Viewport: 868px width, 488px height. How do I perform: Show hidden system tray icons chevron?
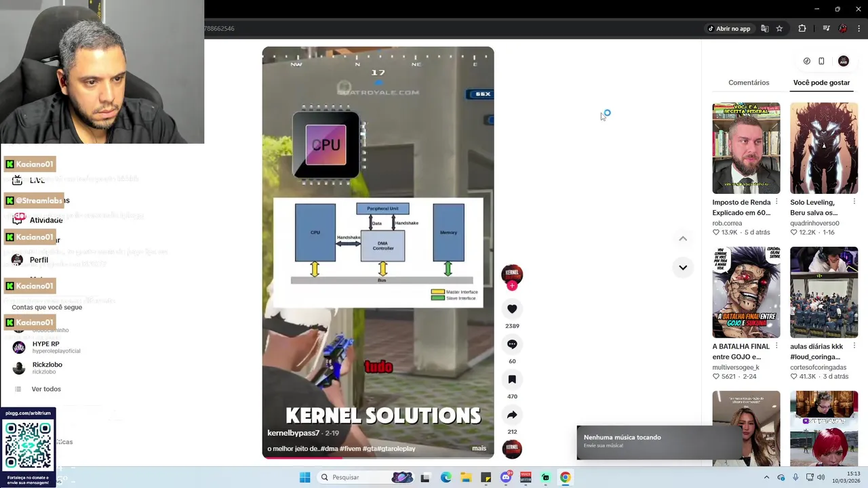[x=767, y=477]
